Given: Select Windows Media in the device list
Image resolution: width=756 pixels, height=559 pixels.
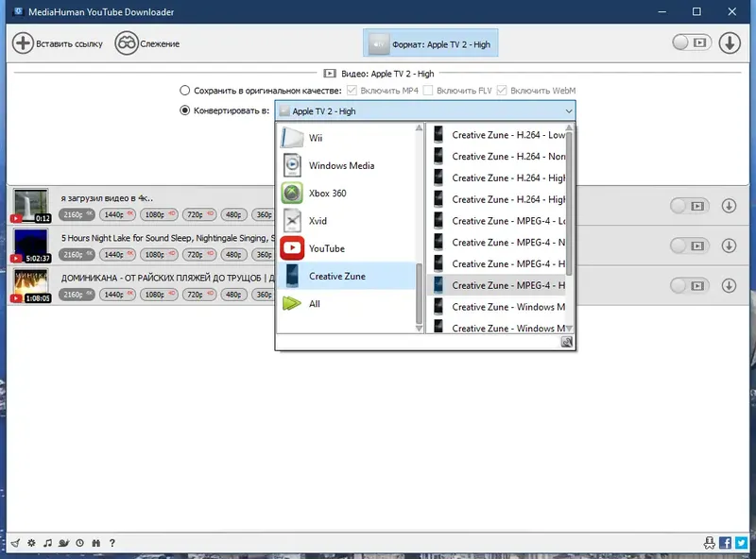Looking at the screenshot, I should [346, 165].
